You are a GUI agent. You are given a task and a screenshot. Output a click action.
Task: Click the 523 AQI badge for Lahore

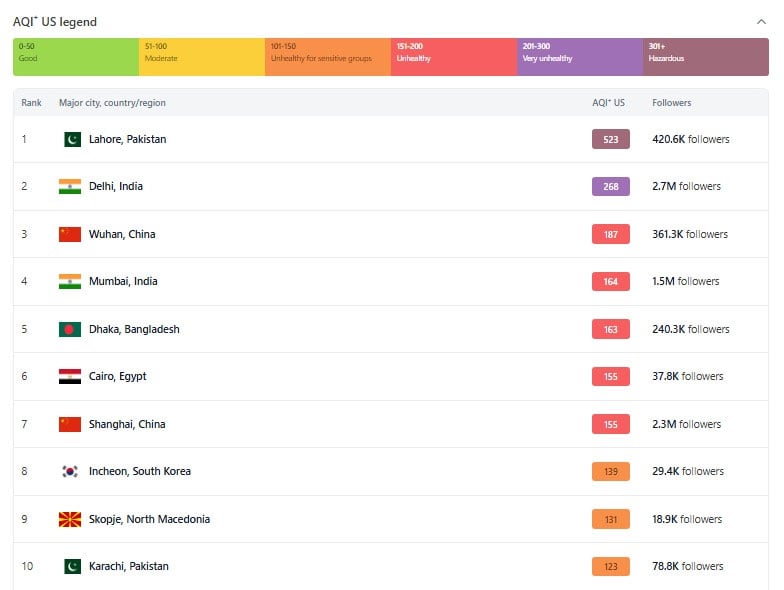coord(610,139)
